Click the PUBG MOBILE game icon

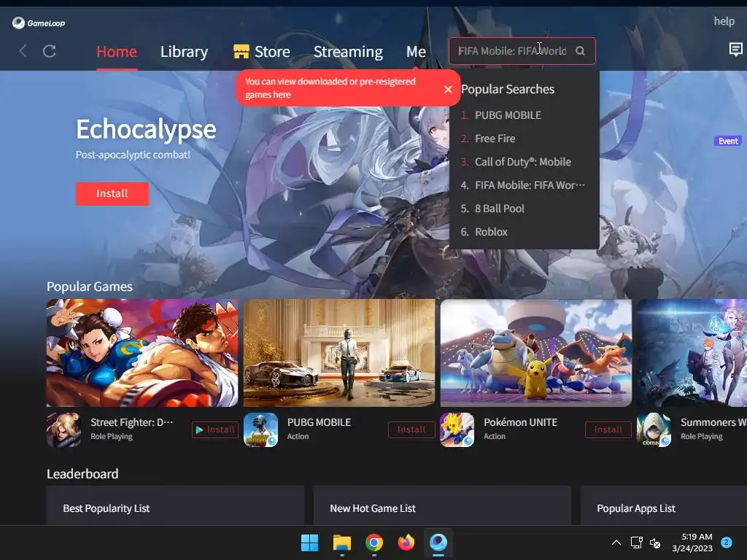[x=260, y=429]
